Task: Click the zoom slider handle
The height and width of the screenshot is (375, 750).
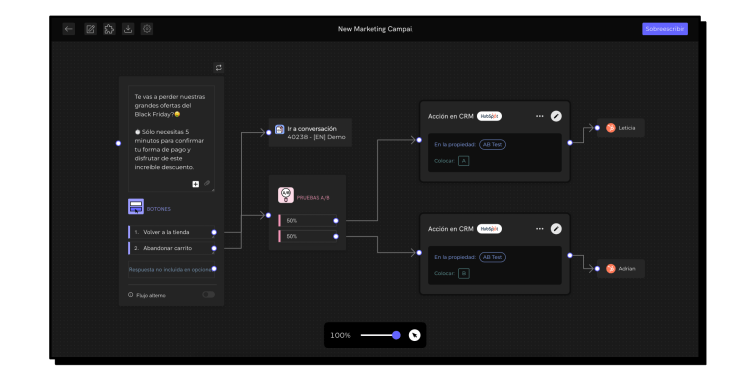Action: [396, 335]
